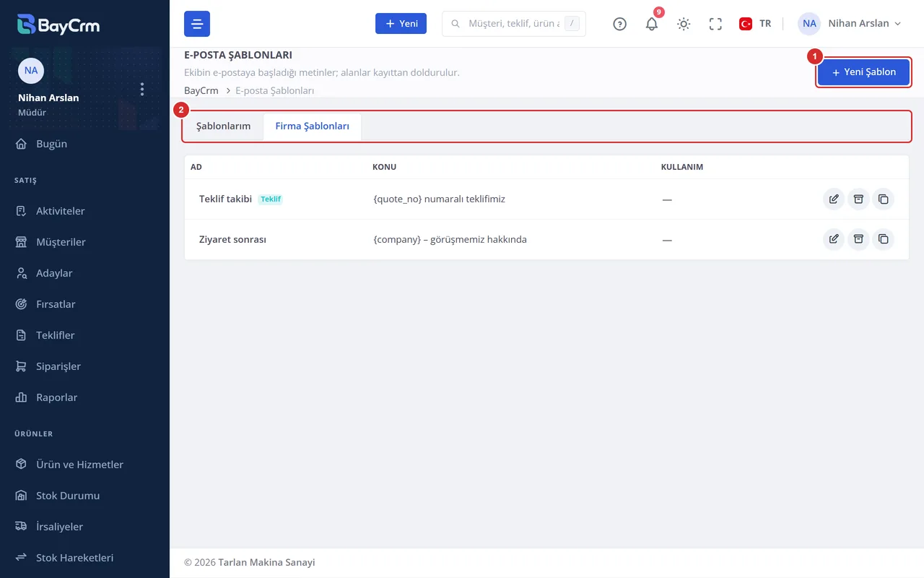Edit the Teklif takibi template
Image resolution: width=924 pixels, height=578 pixels.
click(x=834, y=199)
